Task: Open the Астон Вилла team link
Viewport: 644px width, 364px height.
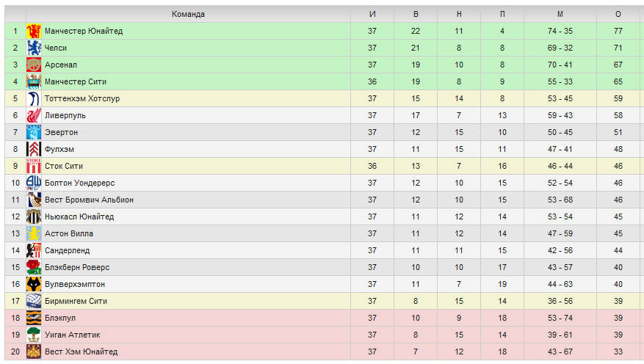Action: tap(69, 233)
